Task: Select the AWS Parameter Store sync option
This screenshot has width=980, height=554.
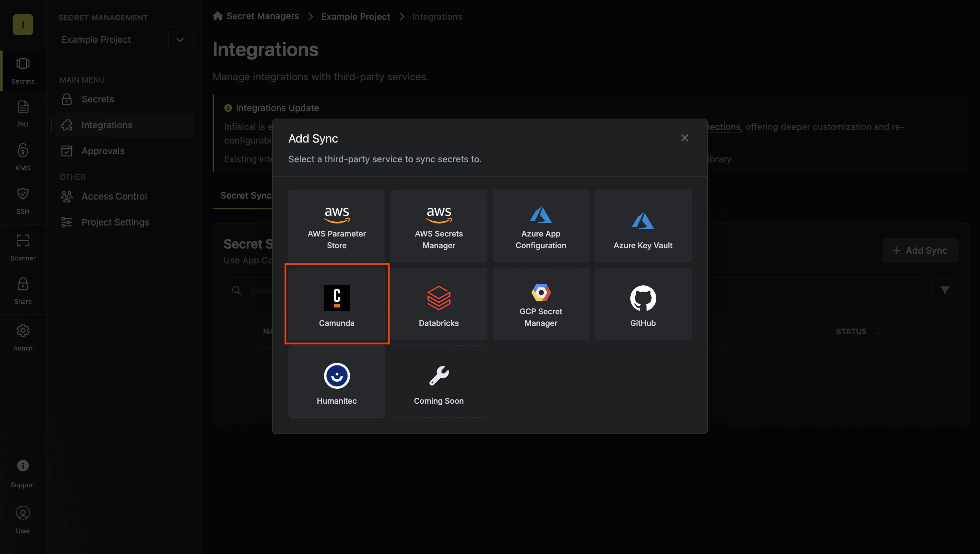Action: coord(336,226)
